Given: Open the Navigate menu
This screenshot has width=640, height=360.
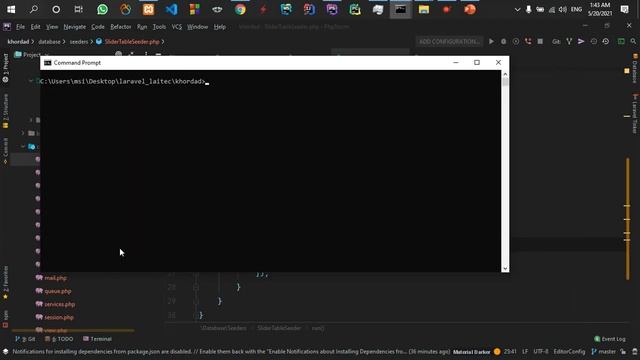Looking at the screenshot, I should [75, 27].
